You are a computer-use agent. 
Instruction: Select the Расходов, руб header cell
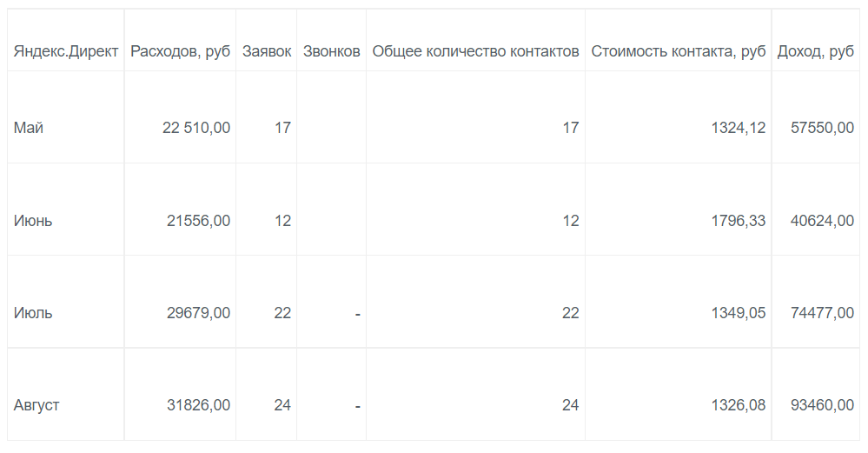point(181,52)
